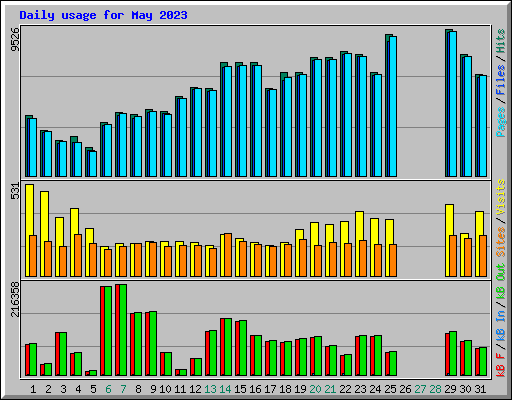Viewport: 512px width, 400px height.
Task: Click the green weekend day label 27
Action: pyautogui.click(x=420, y=389)
